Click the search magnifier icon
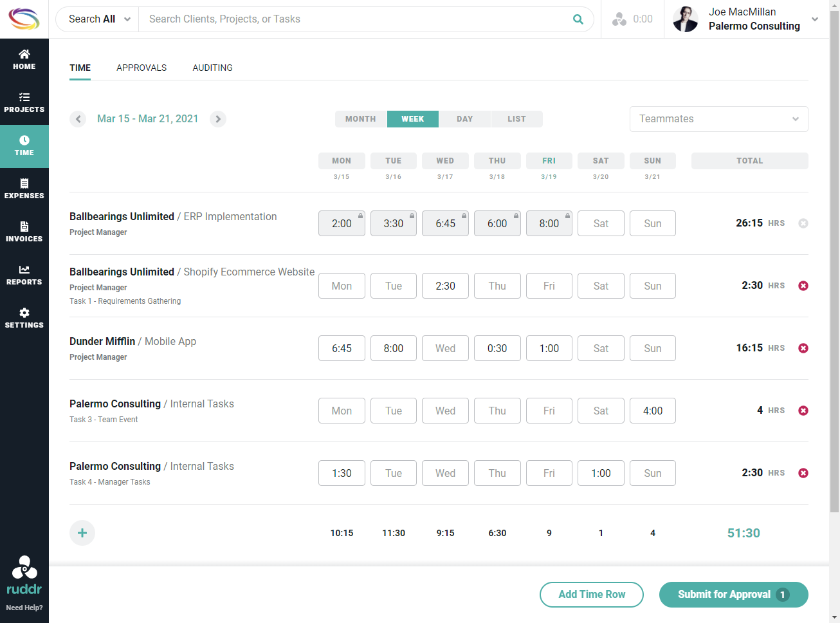840x623 pixels. (x=578, y=19)
